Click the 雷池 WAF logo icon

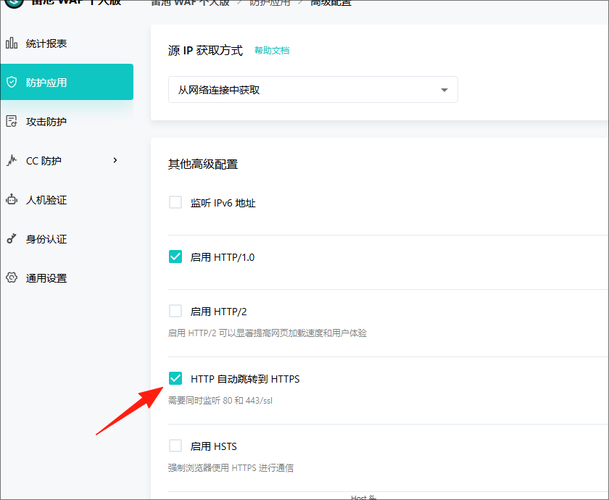14,2
